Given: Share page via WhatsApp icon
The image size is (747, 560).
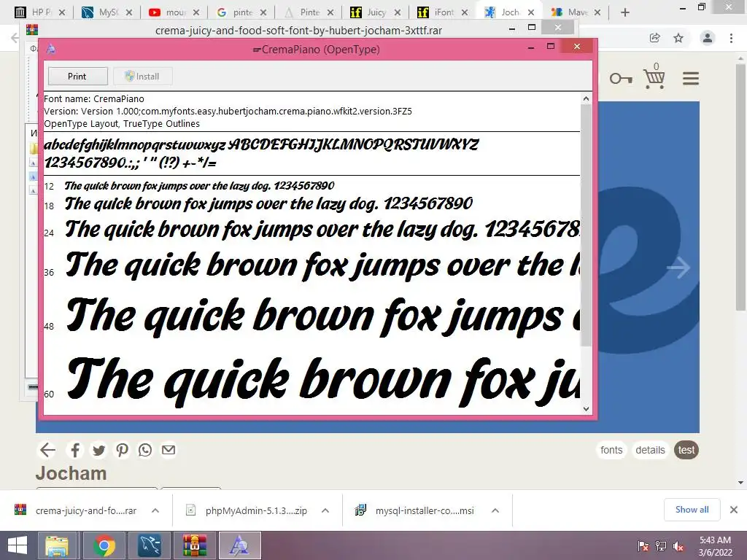Looking at the screenshot, I should tap(145, 450).
